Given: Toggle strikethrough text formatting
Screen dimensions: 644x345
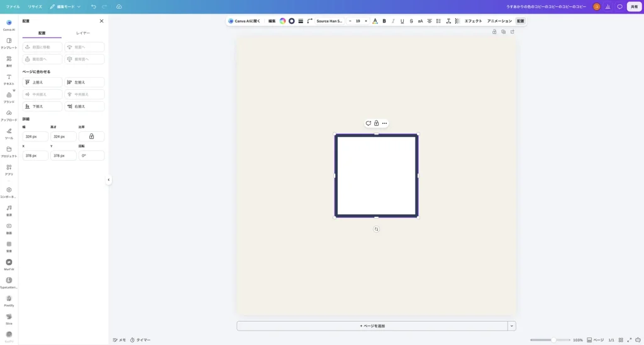Looking at the screenshot, I should [x=411, y=21].
